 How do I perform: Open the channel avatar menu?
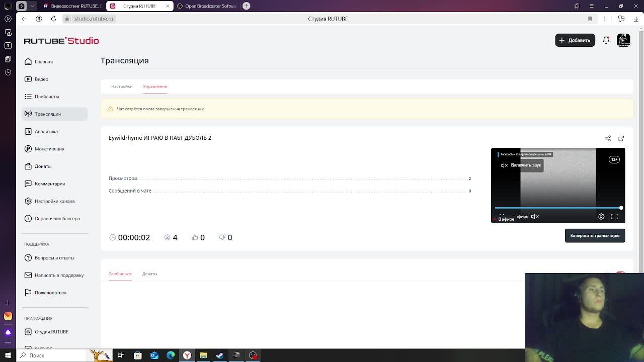[x=623, y=40]
